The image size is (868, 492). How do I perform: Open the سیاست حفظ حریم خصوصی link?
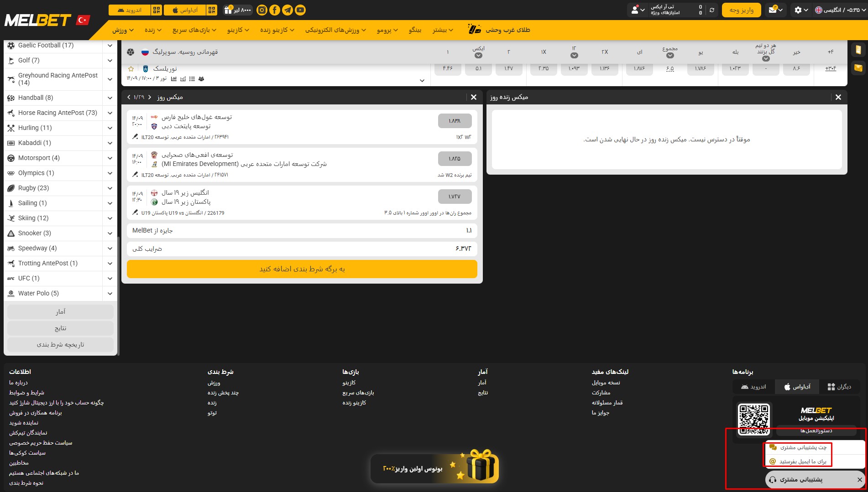pyautogui.click(x=41, y=443)
